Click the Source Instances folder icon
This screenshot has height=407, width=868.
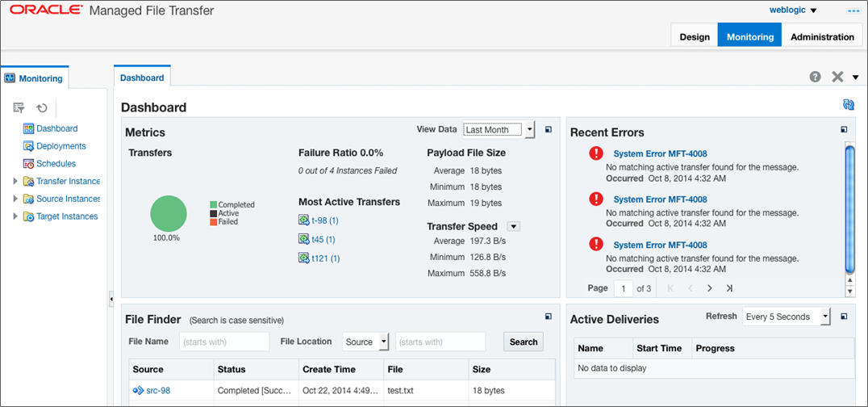28,199
